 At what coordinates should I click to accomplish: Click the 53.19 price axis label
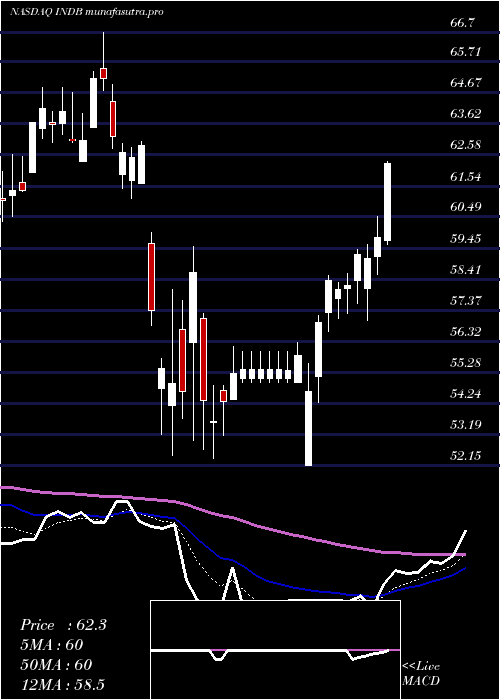pyautogui.click(x=466, y=425)
